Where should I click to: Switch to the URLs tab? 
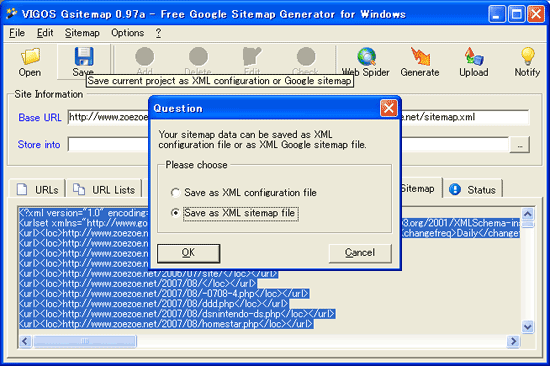pos(38,189)
